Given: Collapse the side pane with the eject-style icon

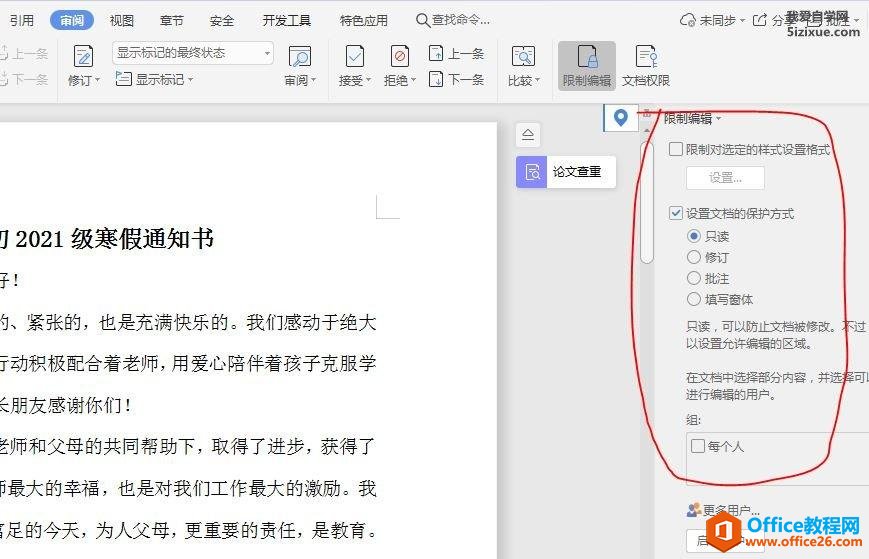Looking at the screenshot, I should tap(528, 135).
